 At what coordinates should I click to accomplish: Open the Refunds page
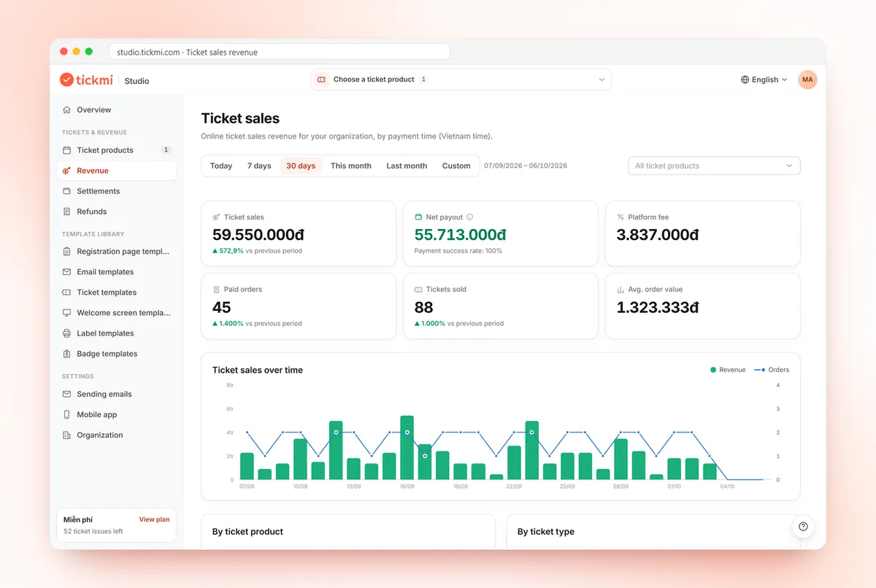pyautogui.click(x=117, y=212)
